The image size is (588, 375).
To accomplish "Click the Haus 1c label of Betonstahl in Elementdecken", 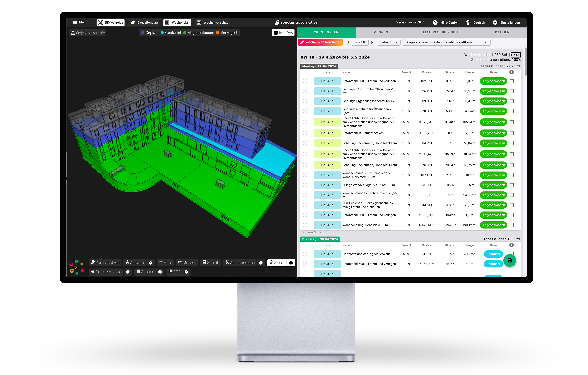I will [327, 133].
